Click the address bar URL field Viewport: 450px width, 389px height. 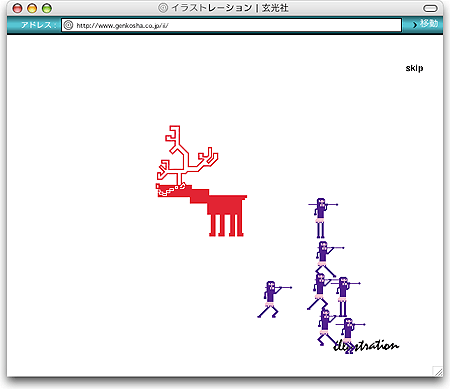click(231, 25)
